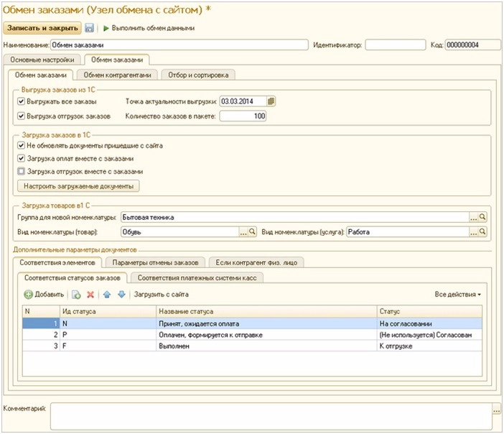Click magnifier icon next to 'Бытовая техника'

(x=483, y=216)
